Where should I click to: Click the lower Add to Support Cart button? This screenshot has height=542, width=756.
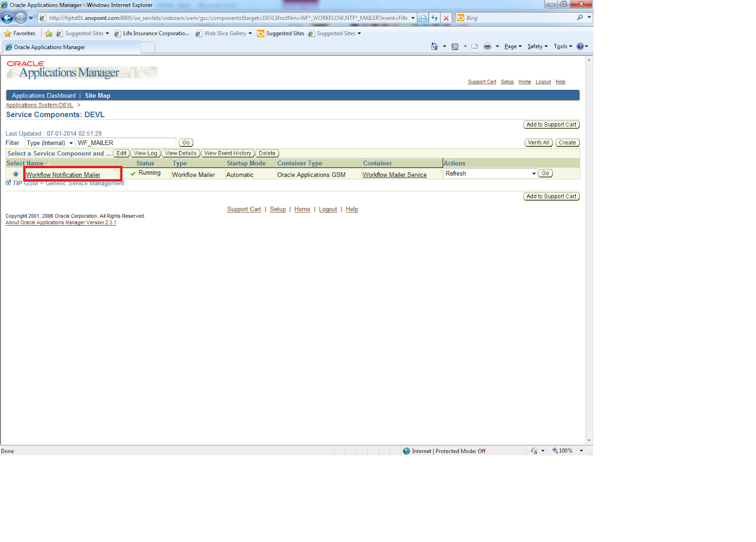tap(551, 196)
